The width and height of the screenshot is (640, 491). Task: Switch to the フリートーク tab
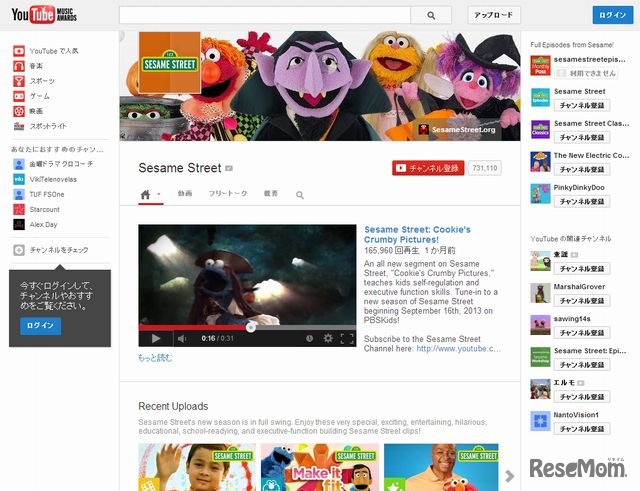tap(228, 193)
